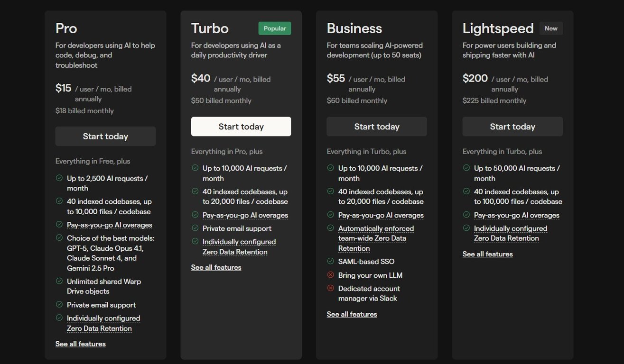Click Start today button in Pro plan
The height and width of the screenshot is (364, 624).
click(x=105, y=136)
